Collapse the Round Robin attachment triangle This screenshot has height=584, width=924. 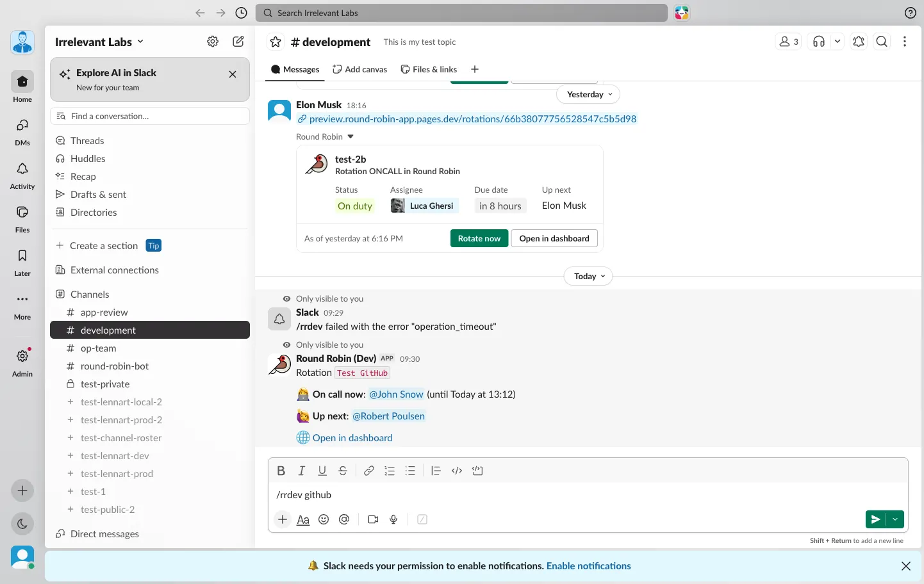pos(351,136)
